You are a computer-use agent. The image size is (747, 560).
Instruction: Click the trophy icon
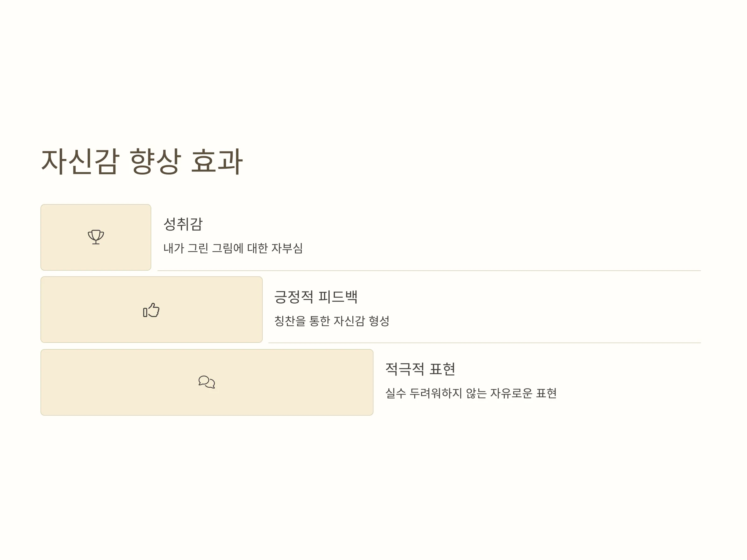pos(96,237)
